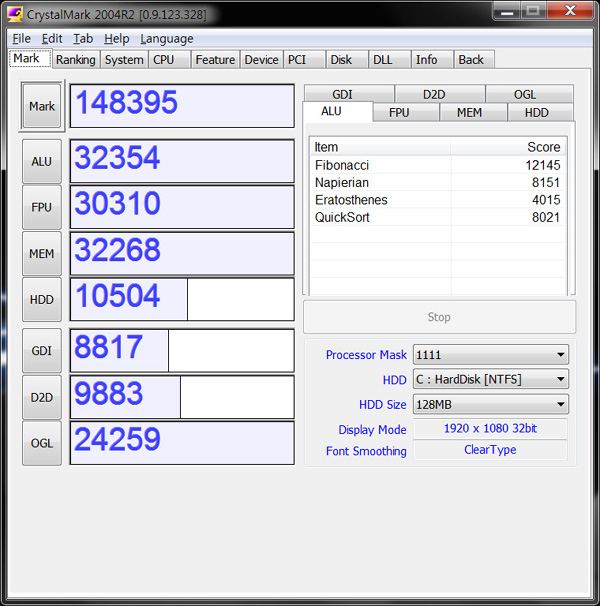Click the FPU score 30310
Viewport: 600px width, 606px height.
point(182,207)
